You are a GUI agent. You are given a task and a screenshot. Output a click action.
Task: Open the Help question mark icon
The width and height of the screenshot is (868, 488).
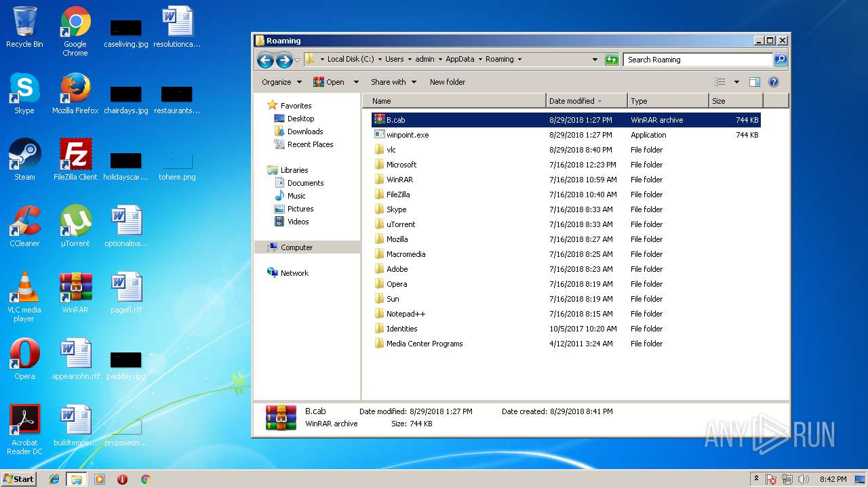point(774,82)
